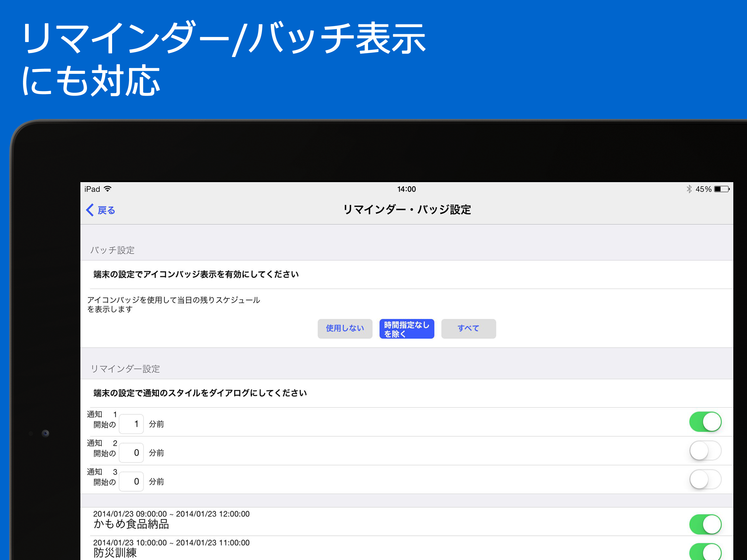Tap the back chevron icon

(90, 210)
